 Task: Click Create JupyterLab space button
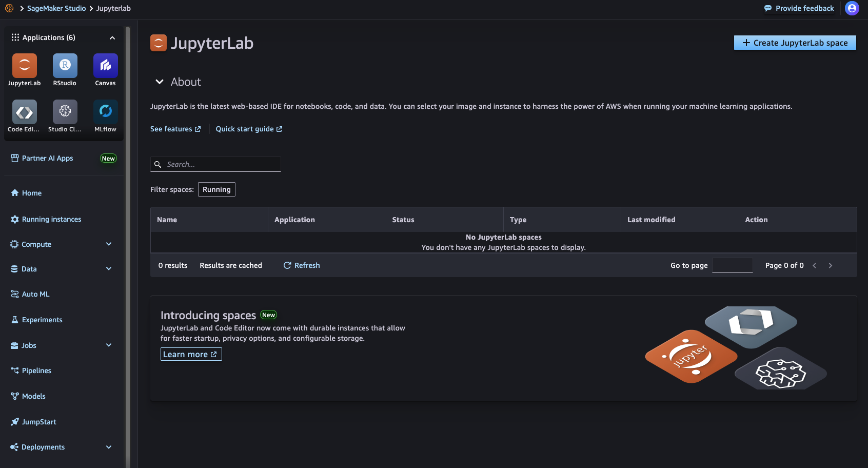[795, 43]
